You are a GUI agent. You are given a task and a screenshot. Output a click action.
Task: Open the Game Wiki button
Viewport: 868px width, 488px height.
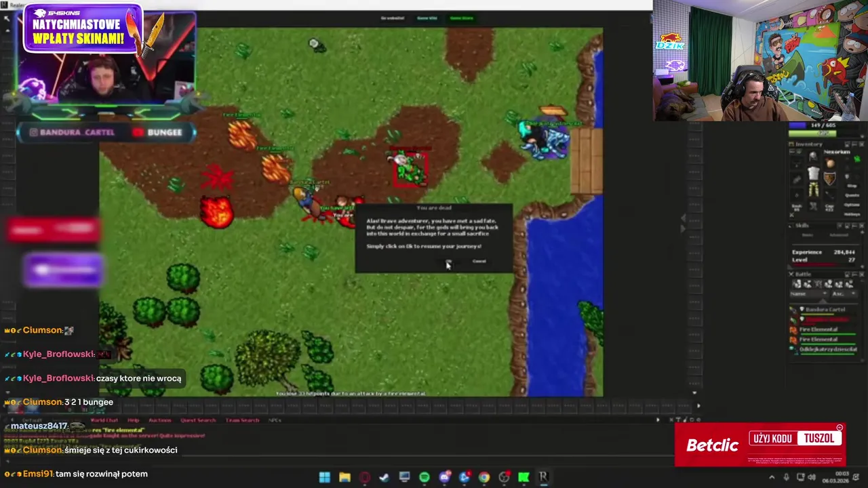427,18
